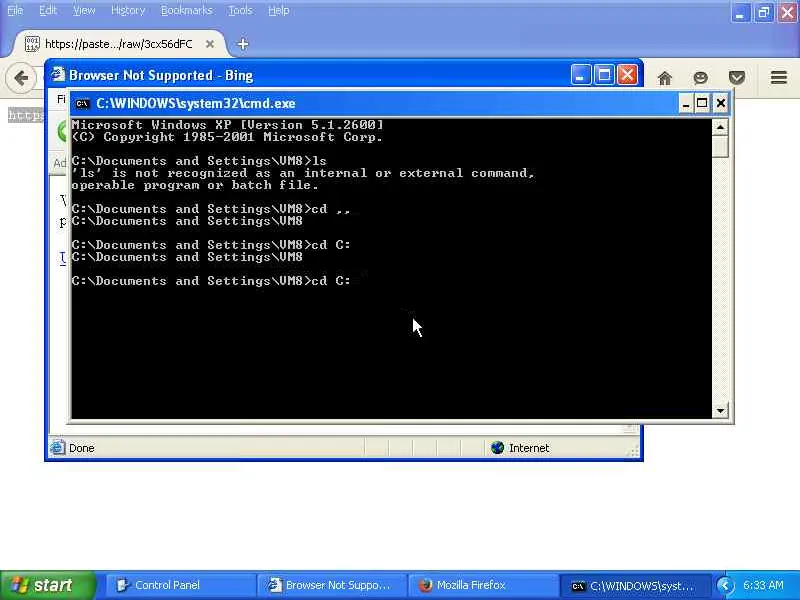
Task: Click the Internet zone globe in status bar
Action: tap(497, 448)
